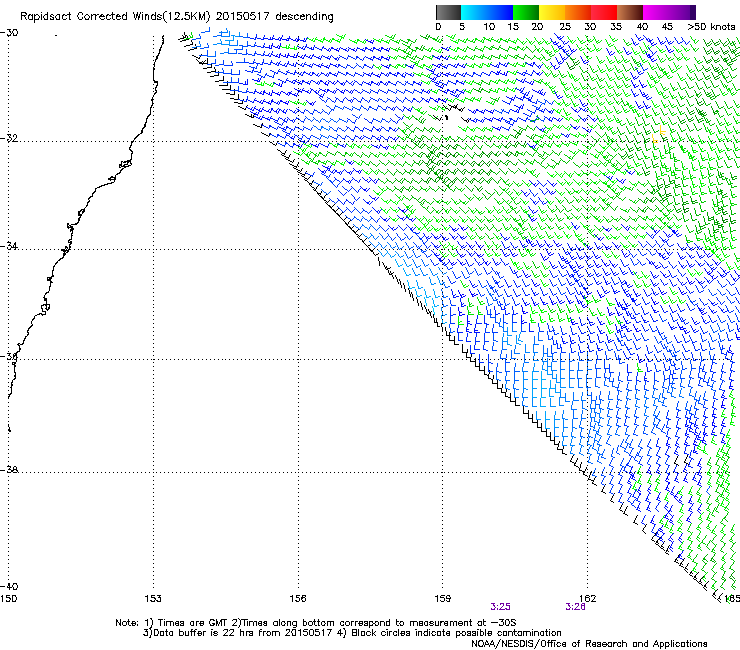Click the blue 10-15 knots legend segment

pyautogui.click(x=500, y=13)
